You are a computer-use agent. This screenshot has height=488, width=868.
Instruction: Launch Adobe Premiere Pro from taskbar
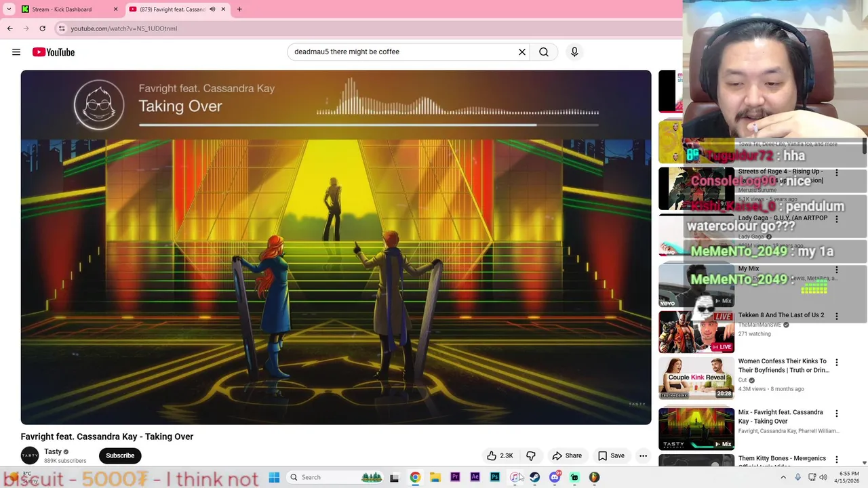455,477
